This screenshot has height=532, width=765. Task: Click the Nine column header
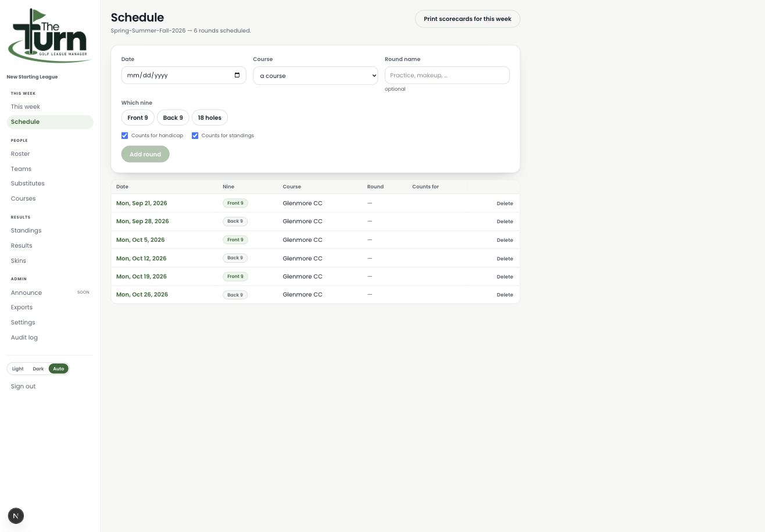(228, 187)
